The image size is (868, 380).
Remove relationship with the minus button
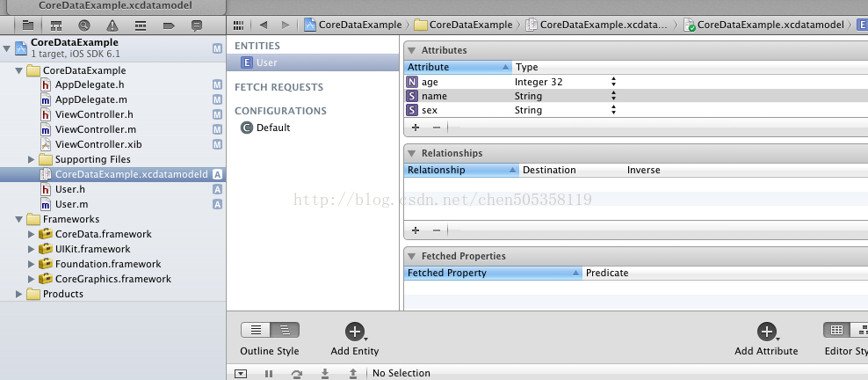point(437,230)
